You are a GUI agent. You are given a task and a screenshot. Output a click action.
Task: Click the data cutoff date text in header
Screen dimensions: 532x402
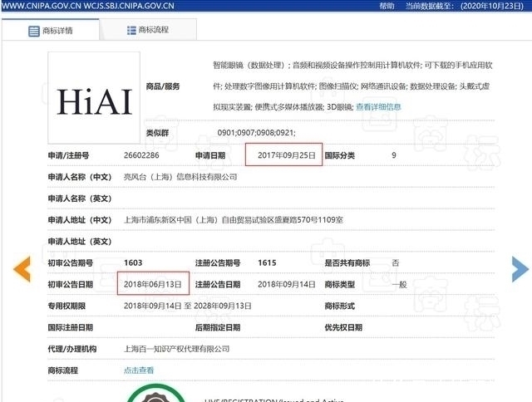(465, 6)
